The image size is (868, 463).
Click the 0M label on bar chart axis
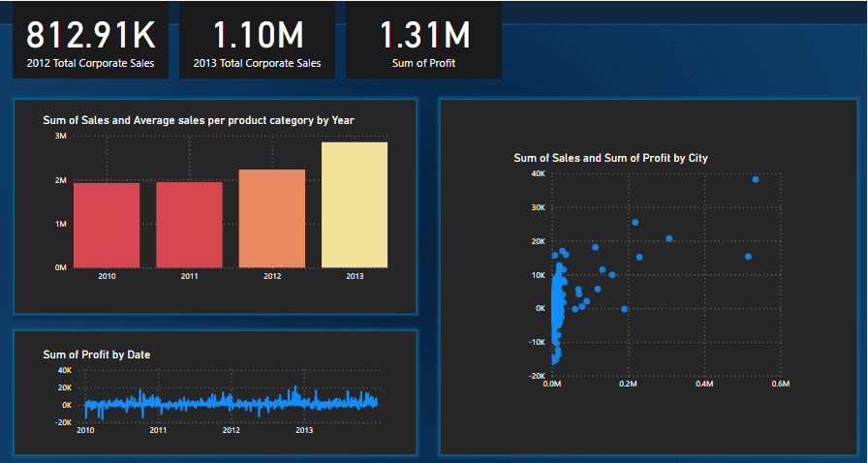tap(60, 267)
